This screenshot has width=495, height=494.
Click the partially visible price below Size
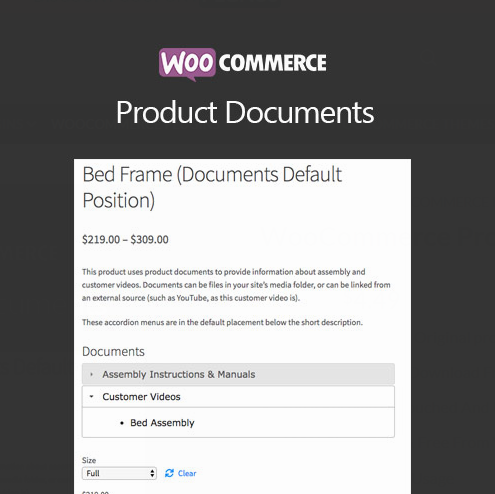tap(95, 492)
